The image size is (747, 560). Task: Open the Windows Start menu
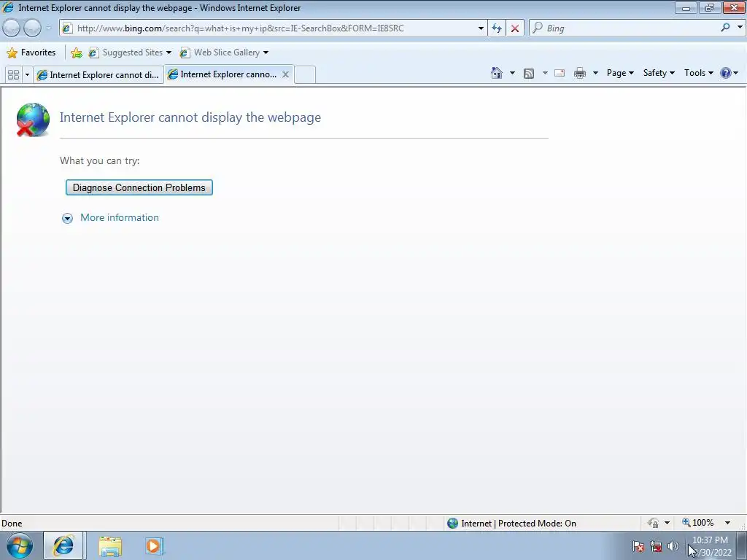[20, 545]
